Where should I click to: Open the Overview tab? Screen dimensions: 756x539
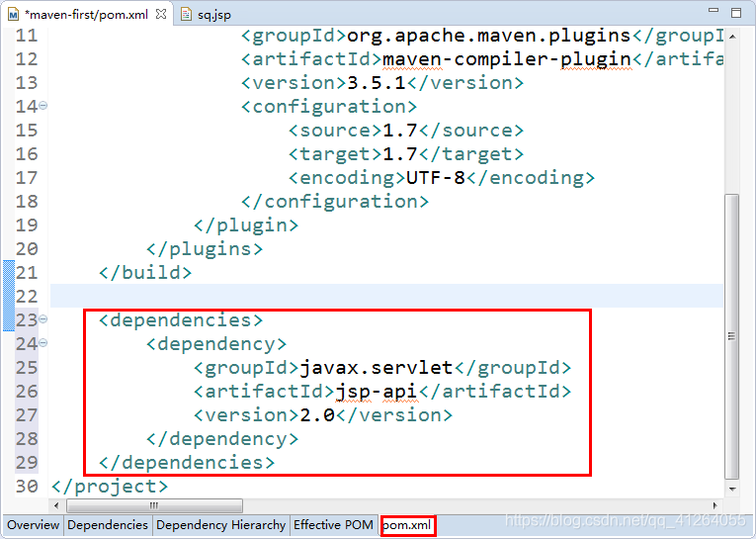tap(34, 525)
